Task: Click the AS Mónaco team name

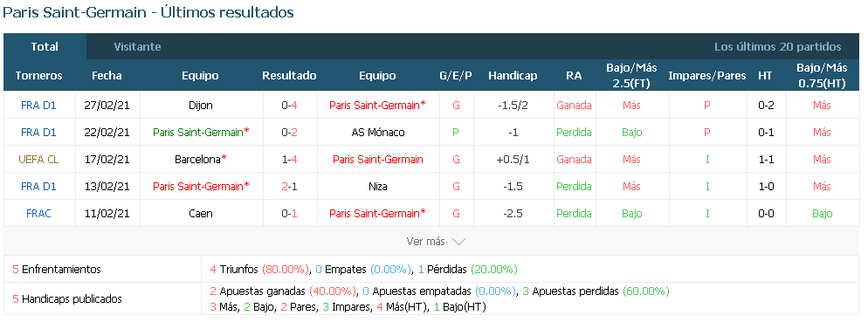Action: pos(377,133)
